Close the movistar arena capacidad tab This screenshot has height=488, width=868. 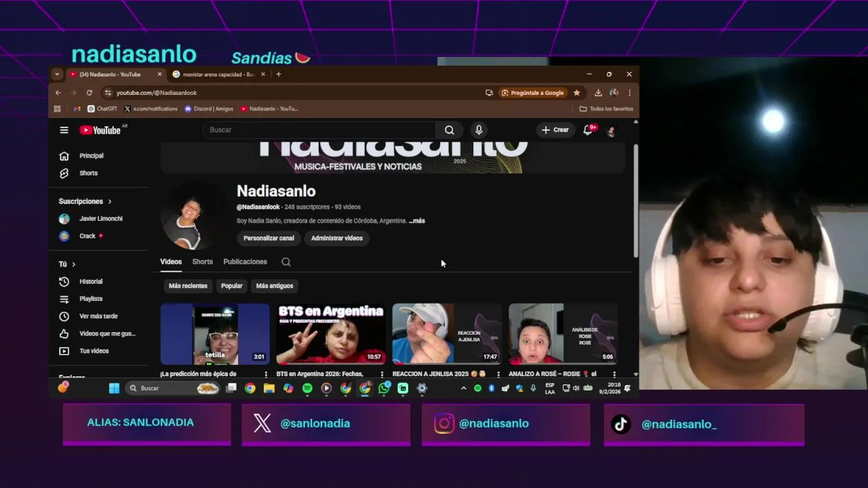coord(263,75)
